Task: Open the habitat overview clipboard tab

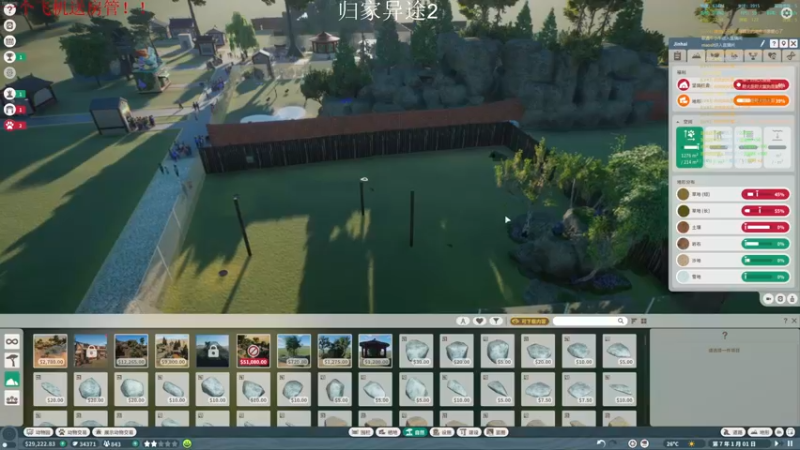Action: 678,56
